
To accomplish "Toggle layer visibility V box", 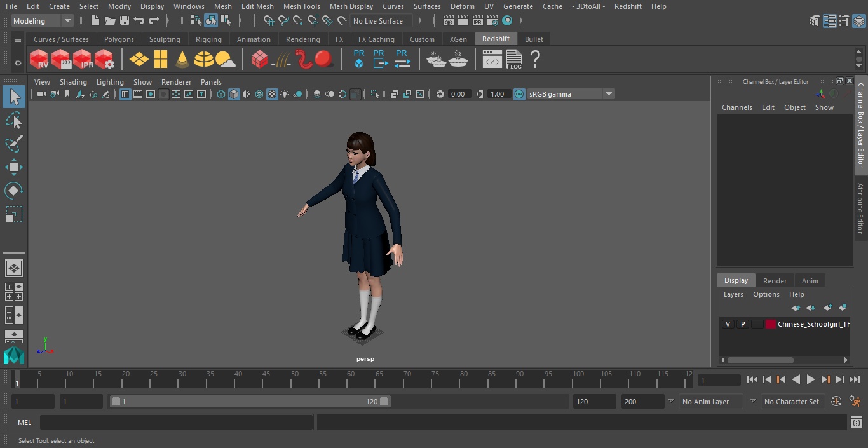I will [728, 324].
